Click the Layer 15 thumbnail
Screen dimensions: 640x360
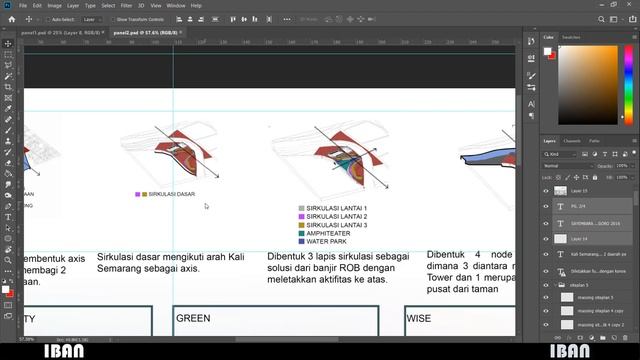coord(560,191)
